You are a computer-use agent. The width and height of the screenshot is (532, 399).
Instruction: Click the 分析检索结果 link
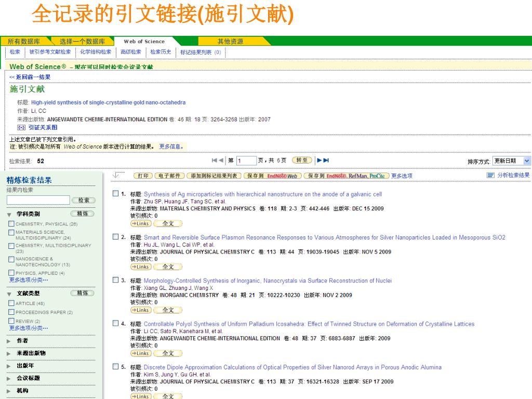pyautogui.click(x=513, y=176)
